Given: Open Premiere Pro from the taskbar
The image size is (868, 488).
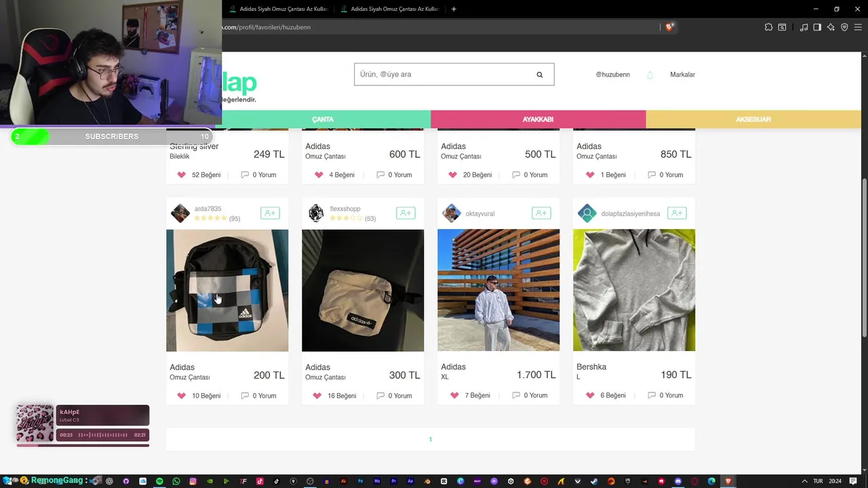Looking at the screenshot, I should pyautogui.click(x=394, y=481).
